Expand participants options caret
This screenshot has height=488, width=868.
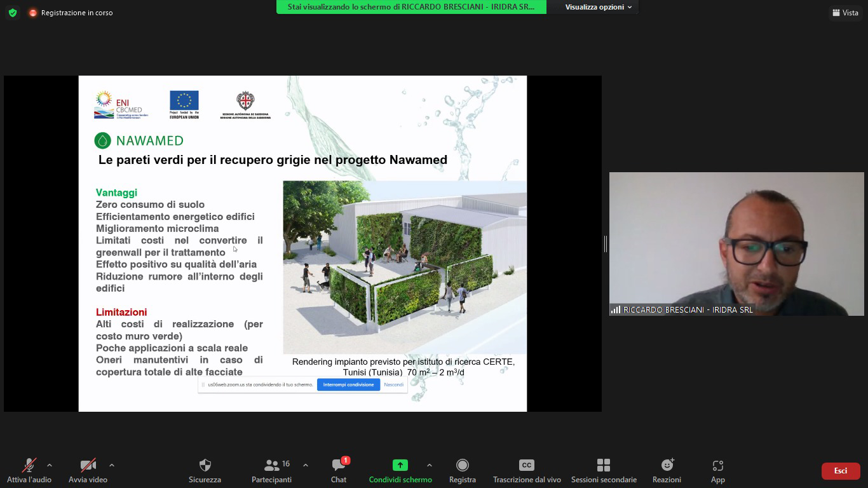tap(306, 465)
